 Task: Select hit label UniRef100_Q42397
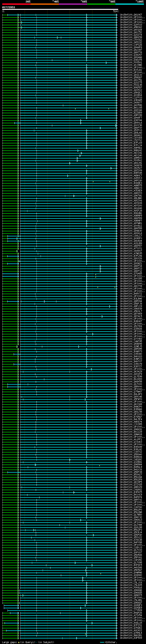click(131, 50)
